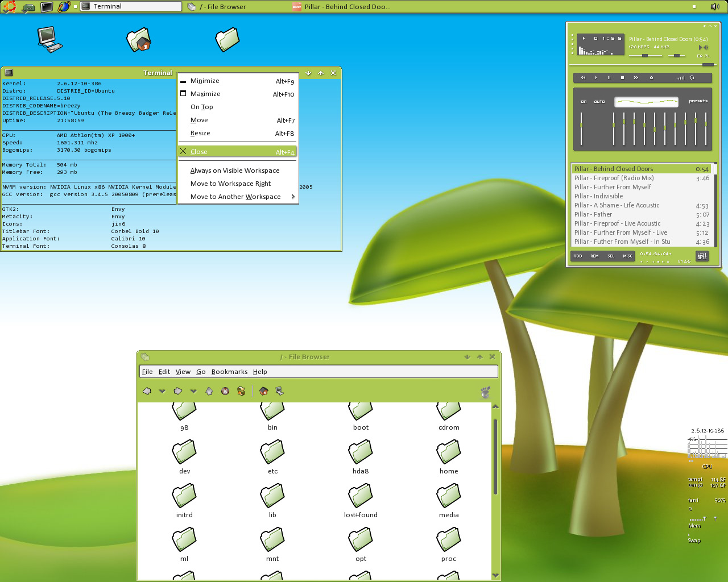Open the plain folder desktop icon

point(227,40)
